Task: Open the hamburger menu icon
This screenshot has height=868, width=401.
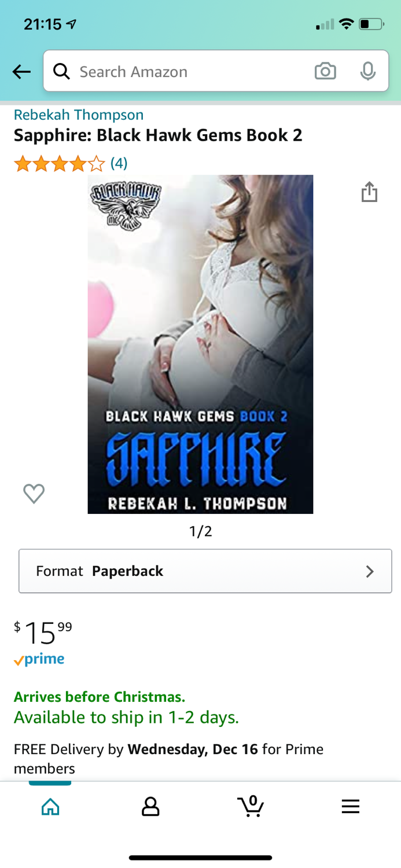Action: pos(351,806)
